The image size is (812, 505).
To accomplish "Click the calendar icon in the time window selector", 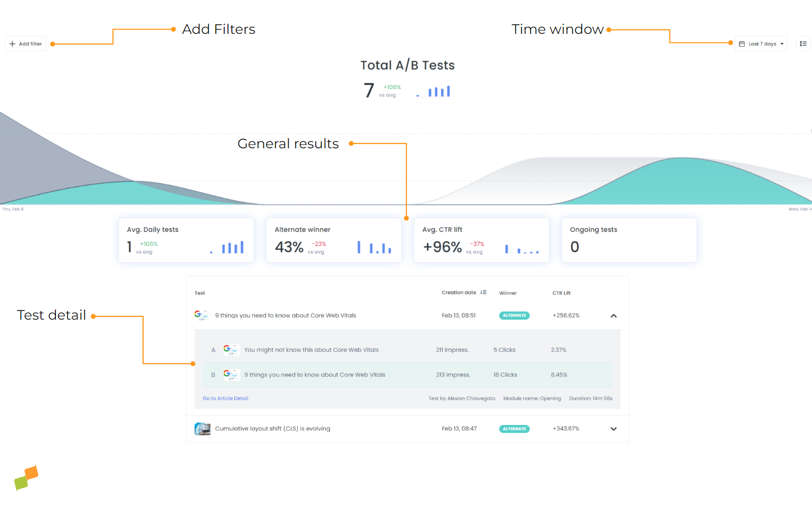I will (743, 44).
